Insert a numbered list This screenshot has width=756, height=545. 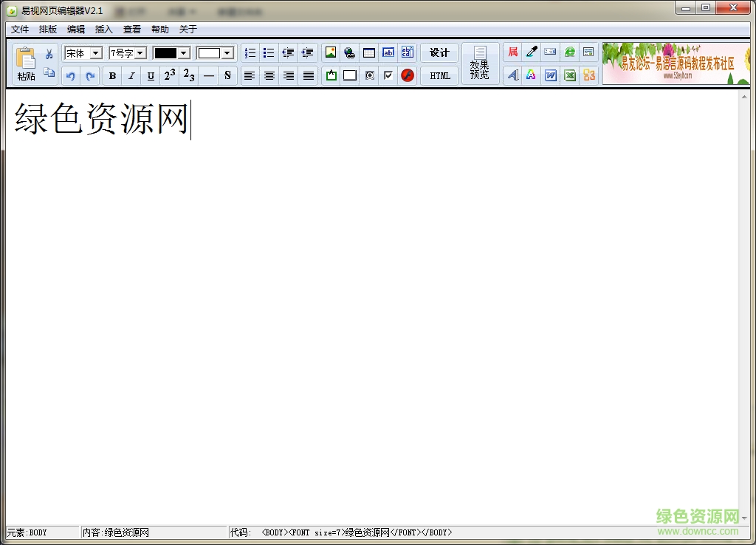click(250, 52)
